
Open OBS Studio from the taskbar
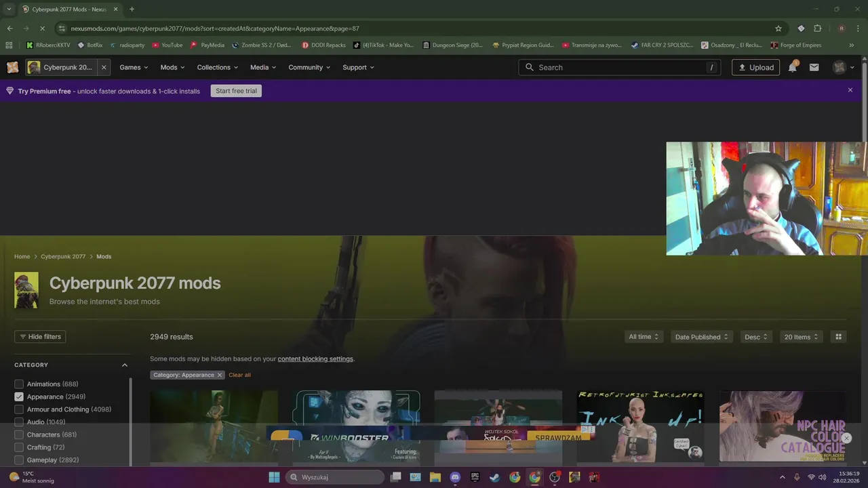tap(555, 477)
